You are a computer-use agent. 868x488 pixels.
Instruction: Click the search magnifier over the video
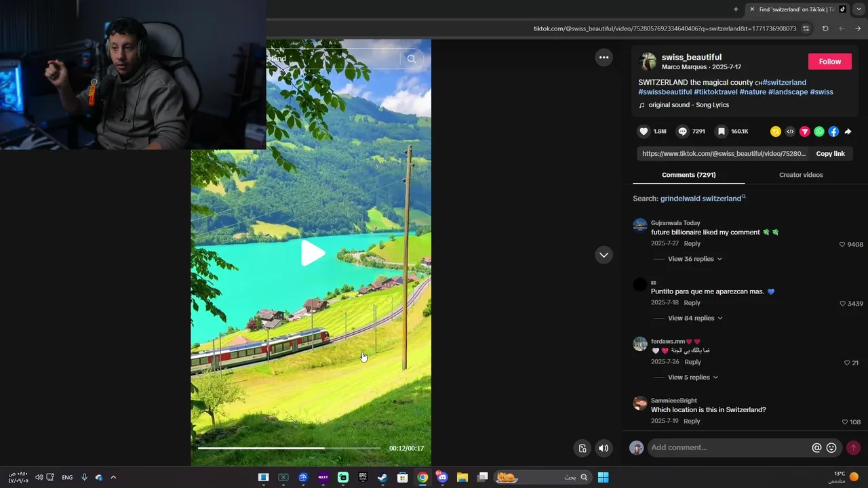pyautogui.click(x=412, y=59)
